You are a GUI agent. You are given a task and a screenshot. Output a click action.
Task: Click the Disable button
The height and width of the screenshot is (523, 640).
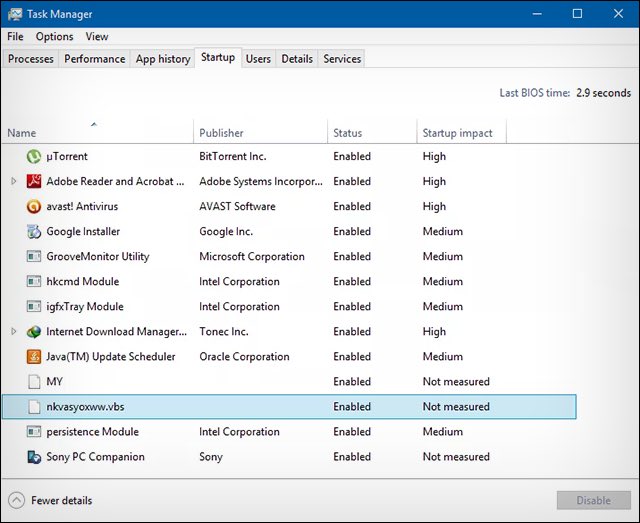coord(593,500)
